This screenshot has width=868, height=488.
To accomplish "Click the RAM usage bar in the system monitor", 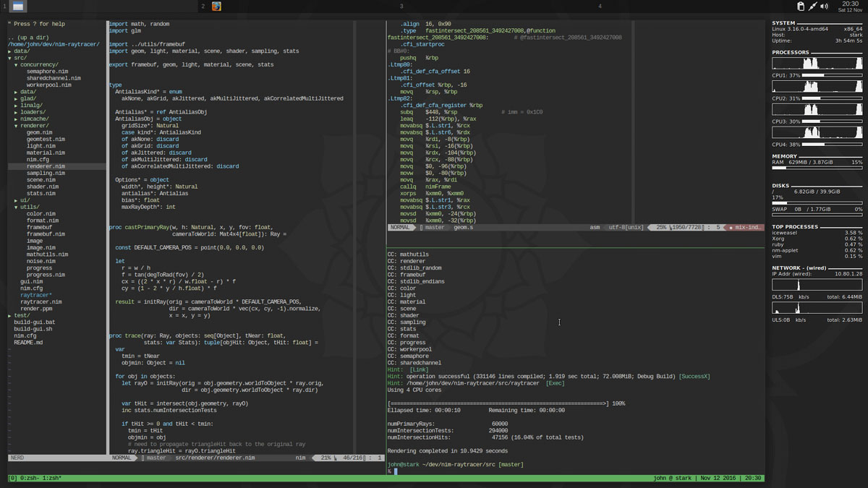I will tap(817, 168).
